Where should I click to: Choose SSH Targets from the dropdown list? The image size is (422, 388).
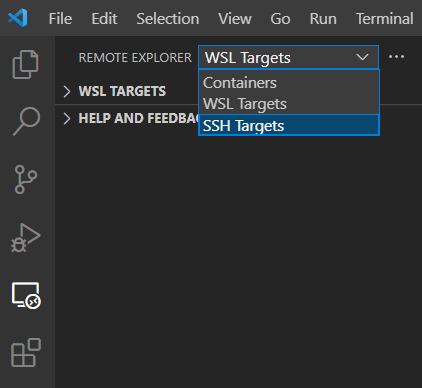(289, 125)
